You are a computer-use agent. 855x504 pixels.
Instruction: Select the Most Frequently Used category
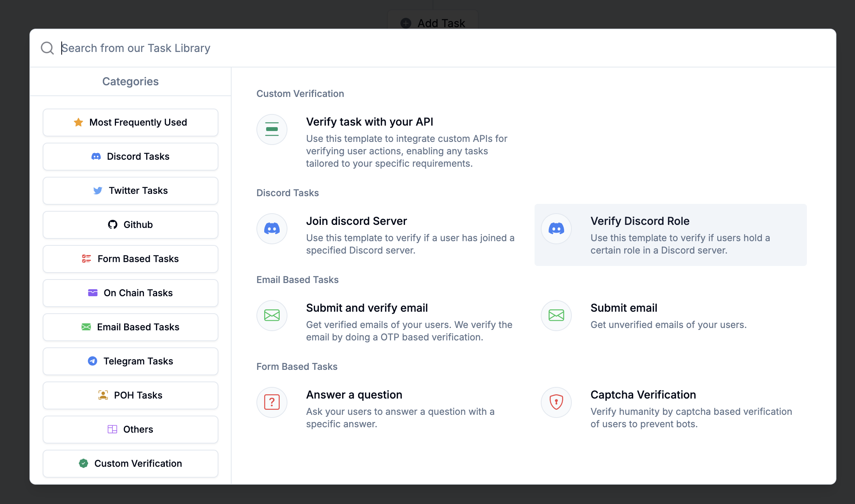(x=130, y=123)
